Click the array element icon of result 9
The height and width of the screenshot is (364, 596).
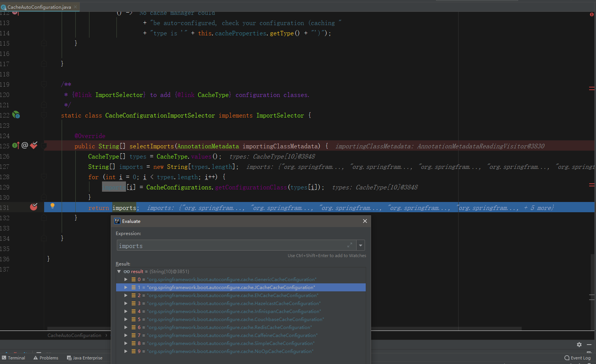pyautogui.click(x=134, y=351)
